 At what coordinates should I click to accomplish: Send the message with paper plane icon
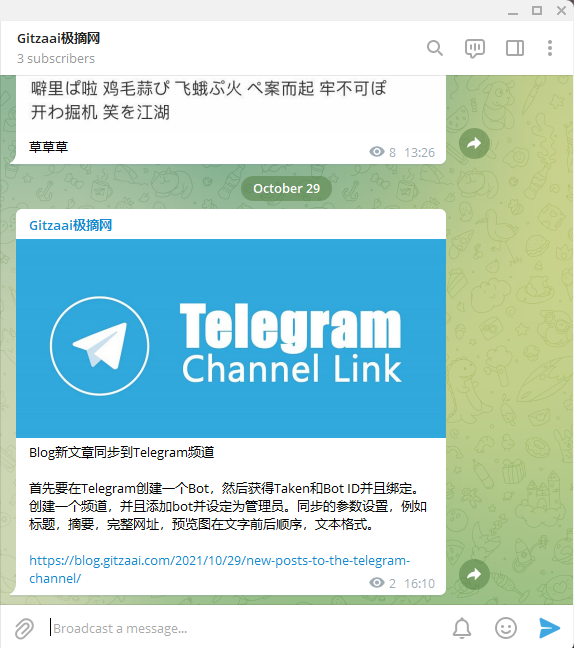point(550,628)
